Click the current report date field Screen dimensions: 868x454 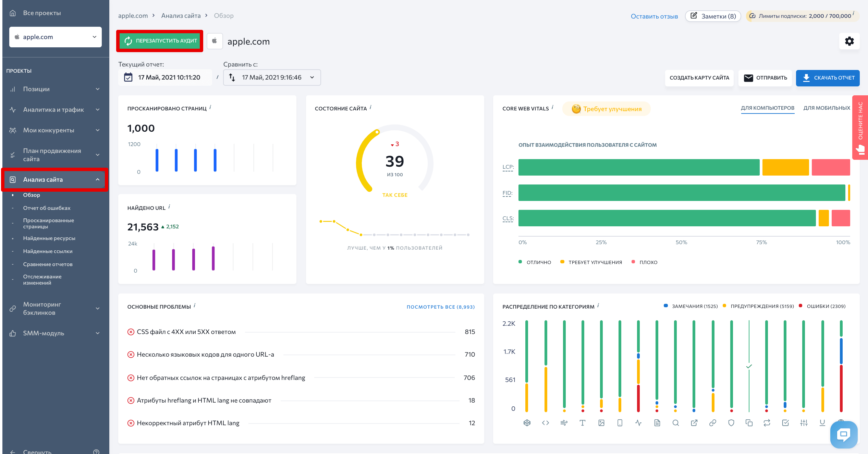pyautogui.click(x=165, y=77)
